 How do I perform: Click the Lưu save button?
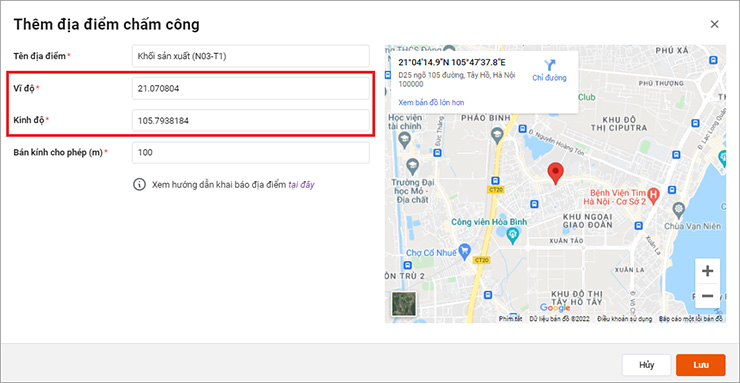pyautogui.click(x=700, y=365)
